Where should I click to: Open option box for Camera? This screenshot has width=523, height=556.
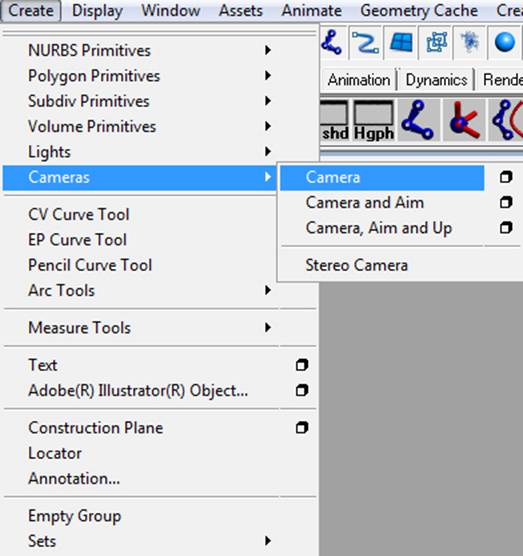click(x=506, y=177)
